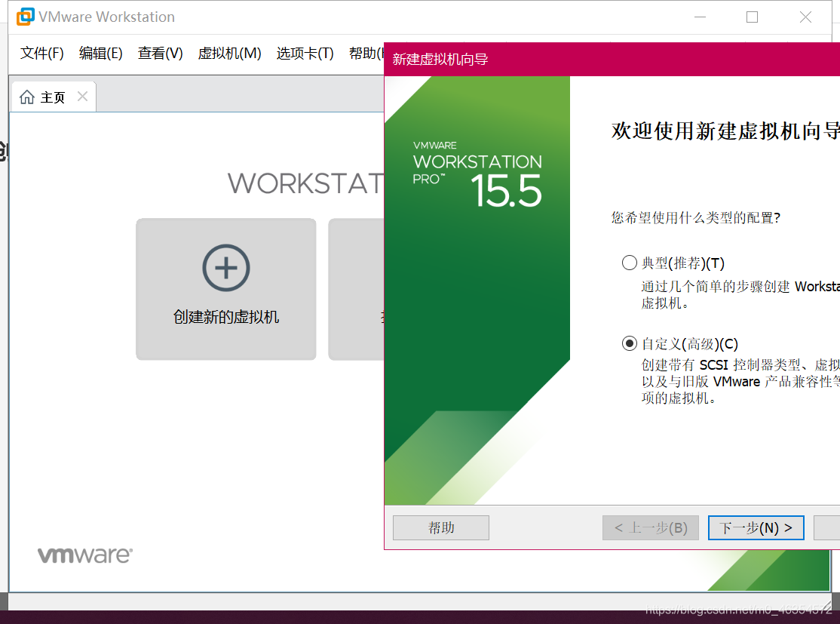Click the text 您希望使用什么类型的配置?
Image resolution: width=840 pixels, height=624 pixels.
[x=696, y=217]
